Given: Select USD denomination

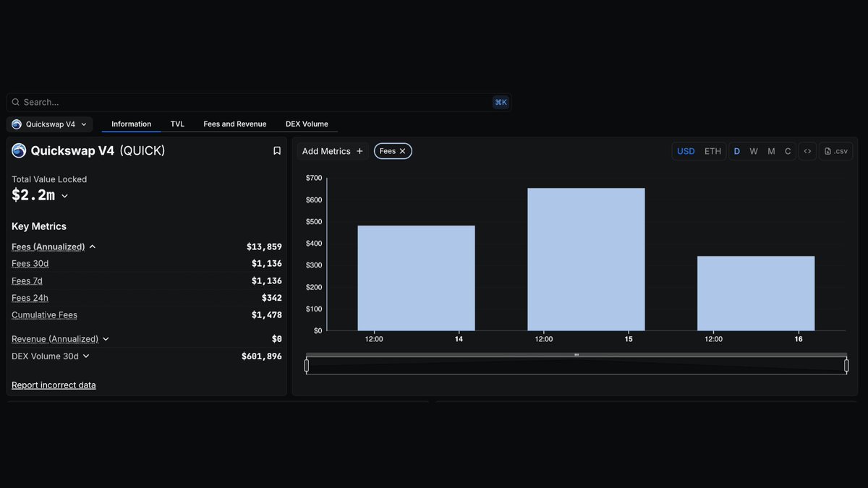Looking at the screenshot, I should [x=686, y=151].
